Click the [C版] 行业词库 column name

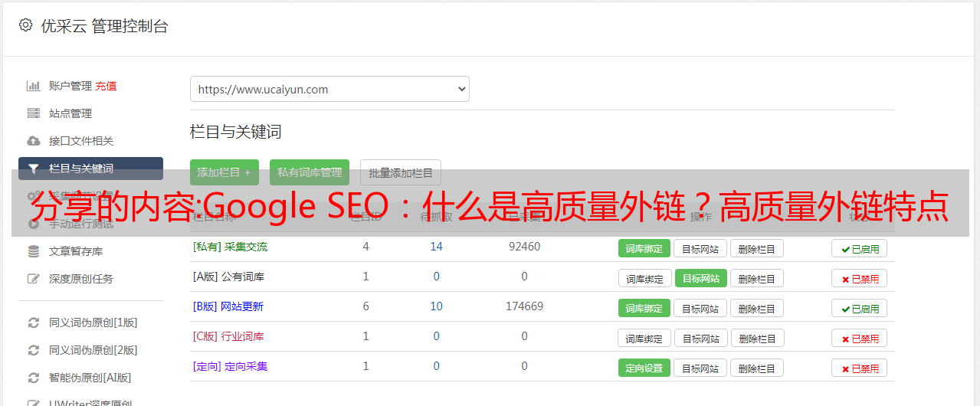click(228, 336)
